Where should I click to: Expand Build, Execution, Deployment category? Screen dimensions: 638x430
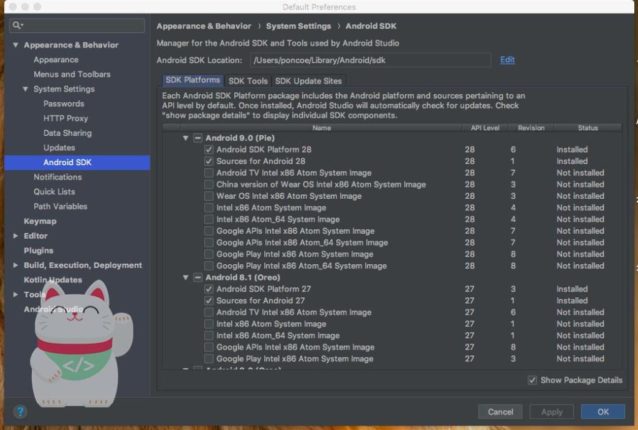click(x=15, y=265)
